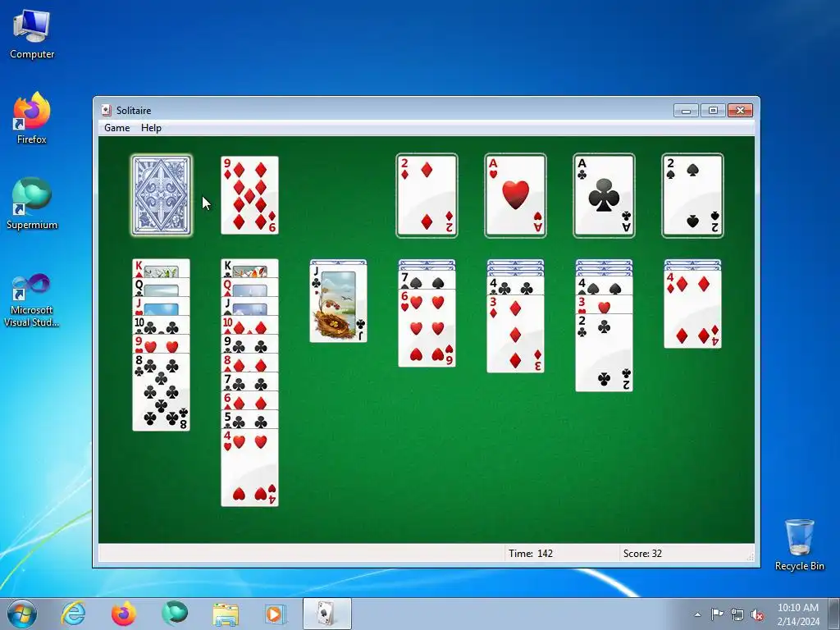
Task: Open the Windows Start menu
Action: [x=22, y=614]
